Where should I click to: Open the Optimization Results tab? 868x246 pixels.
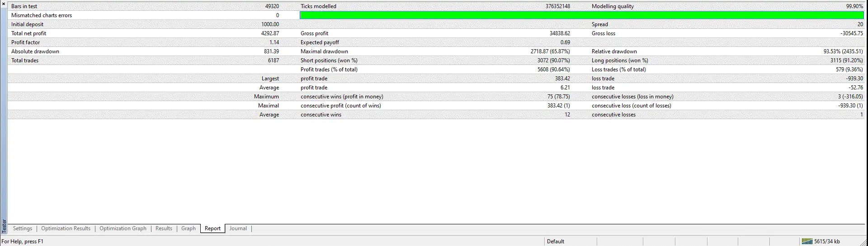66,228
